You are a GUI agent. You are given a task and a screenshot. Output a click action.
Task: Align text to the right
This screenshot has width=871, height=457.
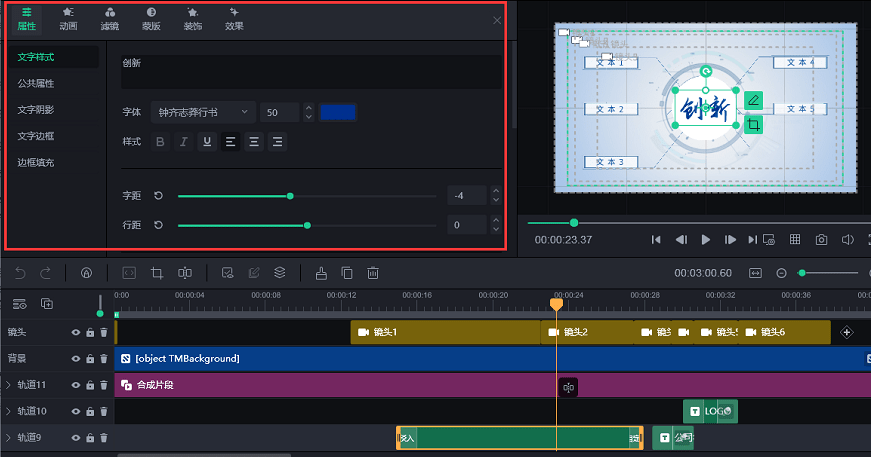click(277, 142)
